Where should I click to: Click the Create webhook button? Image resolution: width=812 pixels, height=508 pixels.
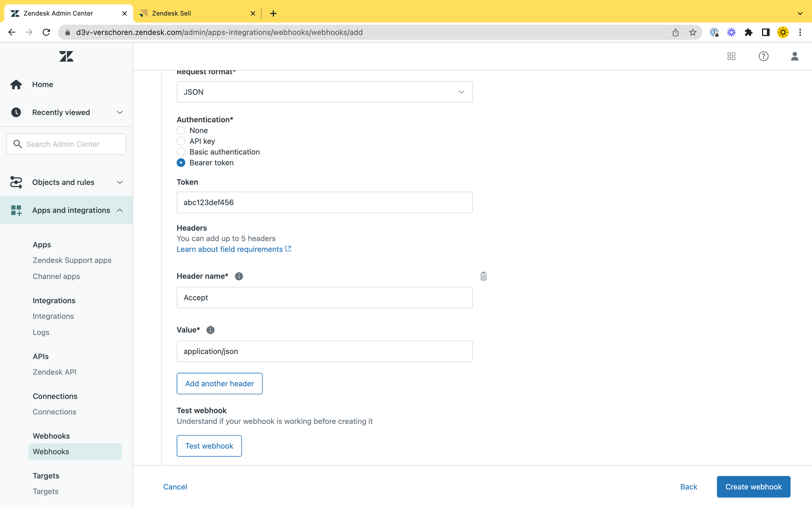click(x=753, y=487)
